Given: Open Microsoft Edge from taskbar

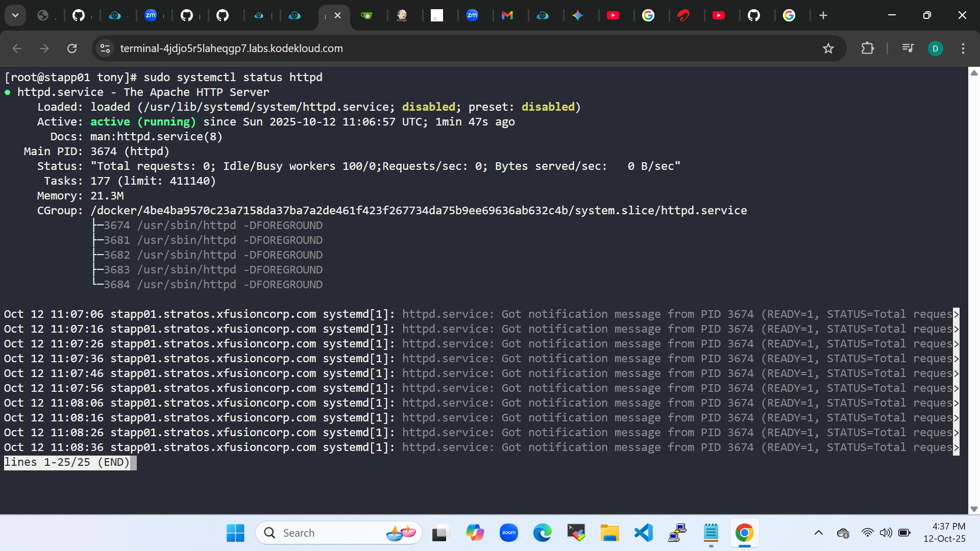Looking at the screenshot, I should tap(542, 533).
